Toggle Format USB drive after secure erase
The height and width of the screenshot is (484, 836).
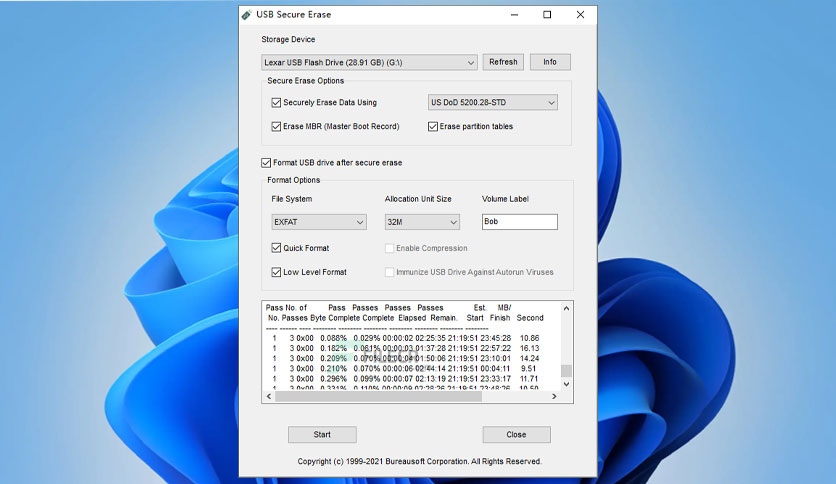coord(266,162)
